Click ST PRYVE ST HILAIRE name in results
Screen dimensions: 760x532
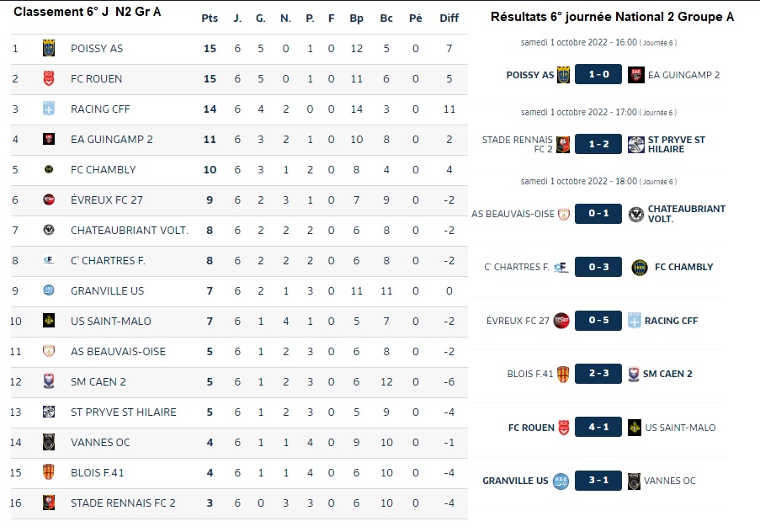click(676, 145)
